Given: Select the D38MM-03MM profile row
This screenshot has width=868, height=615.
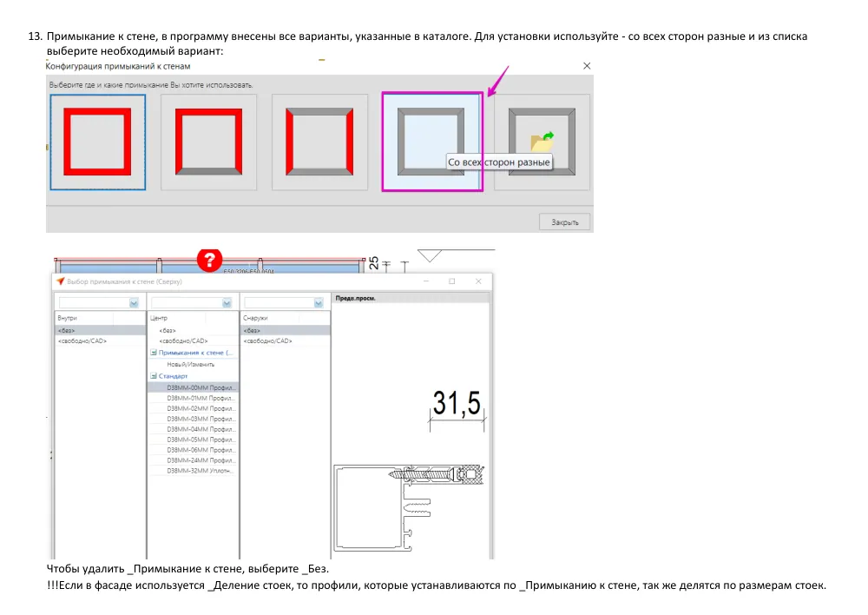Looking at the screenshot, I should click(194, 419).
